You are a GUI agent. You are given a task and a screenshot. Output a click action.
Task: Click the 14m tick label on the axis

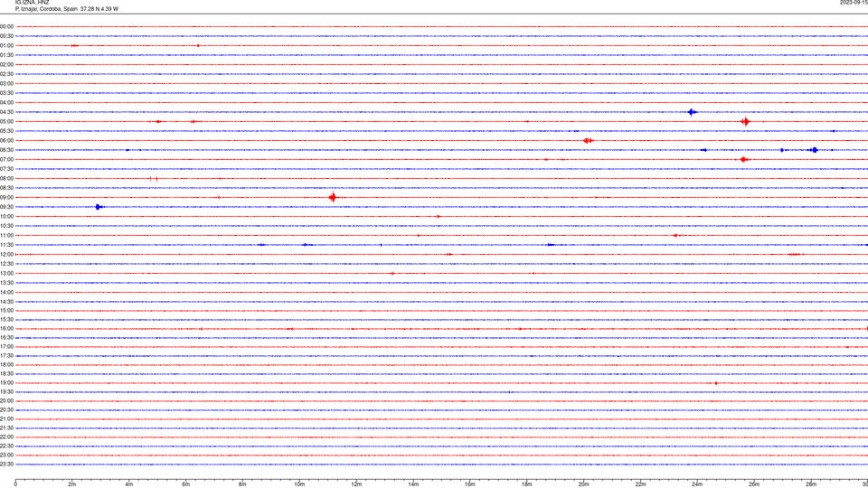(413, 484)
